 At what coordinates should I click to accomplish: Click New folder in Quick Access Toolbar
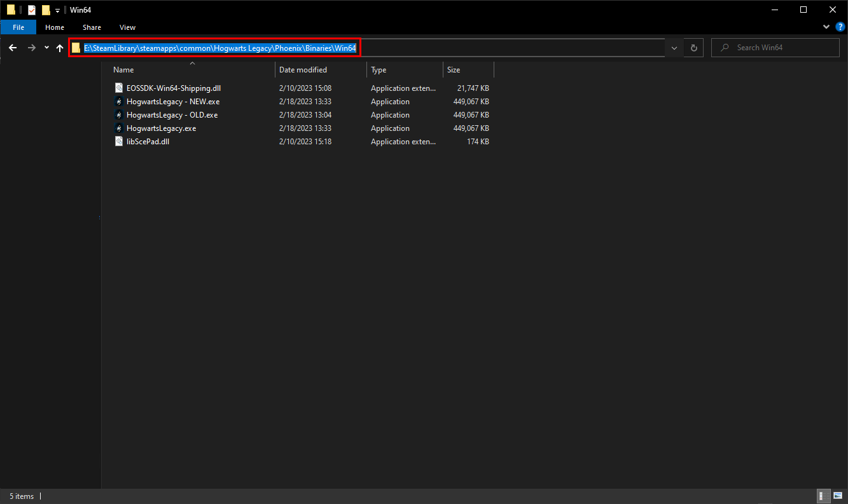pyautogui.click(x=46, y=10)
